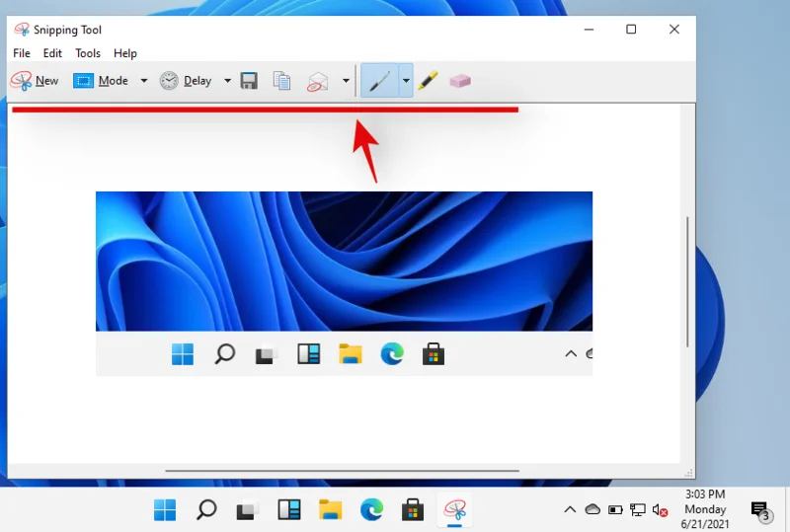790x532 pixels.
Task: Send snip via email icon
Action: (x=317, y=81)
